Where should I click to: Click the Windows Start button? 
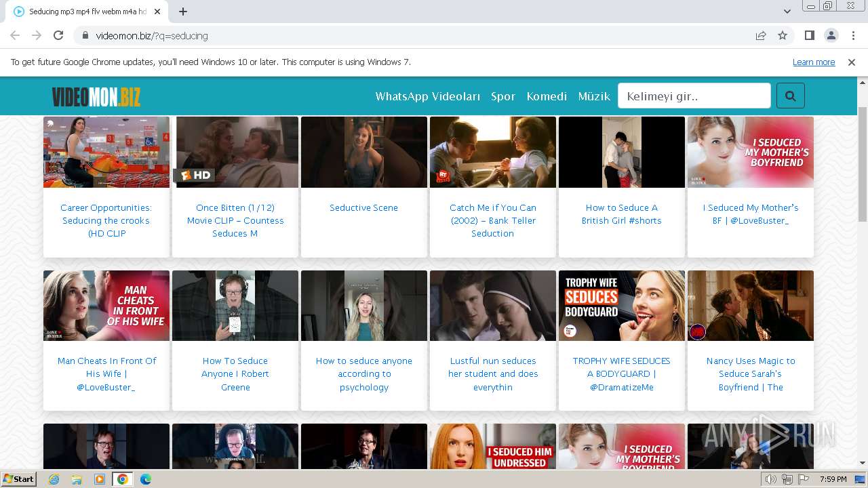pos(19,479)
